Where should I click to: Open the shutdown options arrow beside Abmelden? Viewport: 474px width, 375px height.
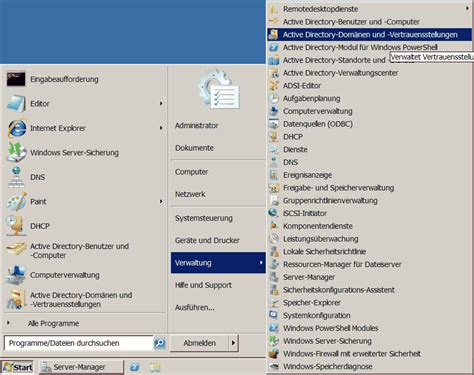pos(233,343)
